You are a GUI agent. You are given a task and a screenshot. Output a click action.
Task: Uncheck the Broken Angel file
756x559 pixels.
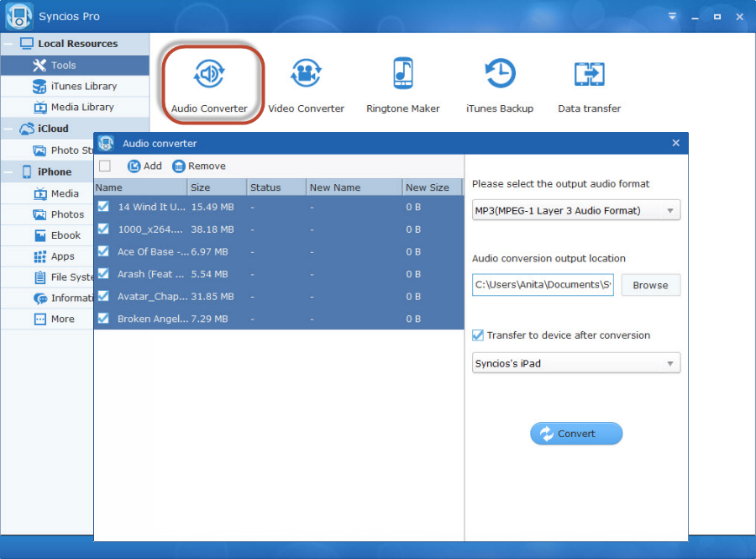pos(103,319)
